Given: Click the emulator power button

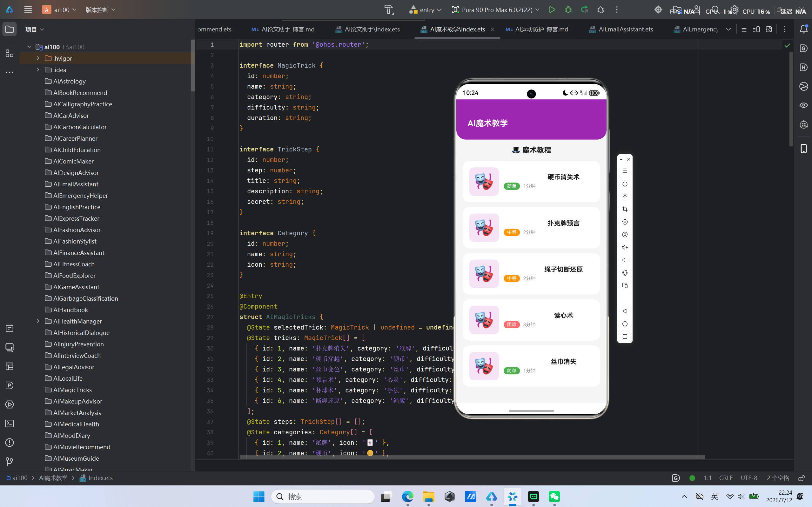Looking at the screenshot, I should pos(625,184).
